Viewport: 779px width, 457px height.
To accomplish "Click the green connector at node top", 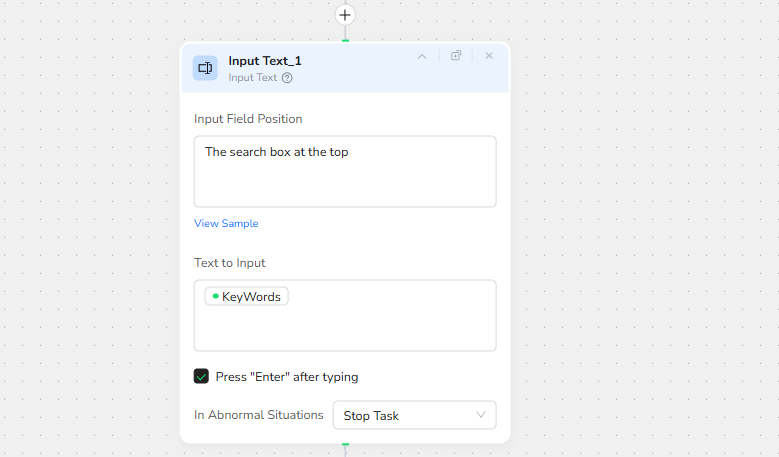I will 345,40.
